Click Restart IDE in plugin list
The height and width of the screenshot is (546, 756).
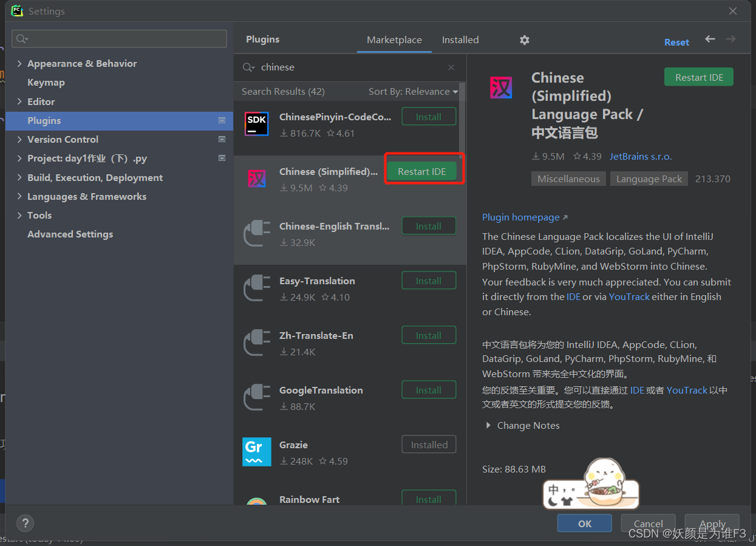422,171
